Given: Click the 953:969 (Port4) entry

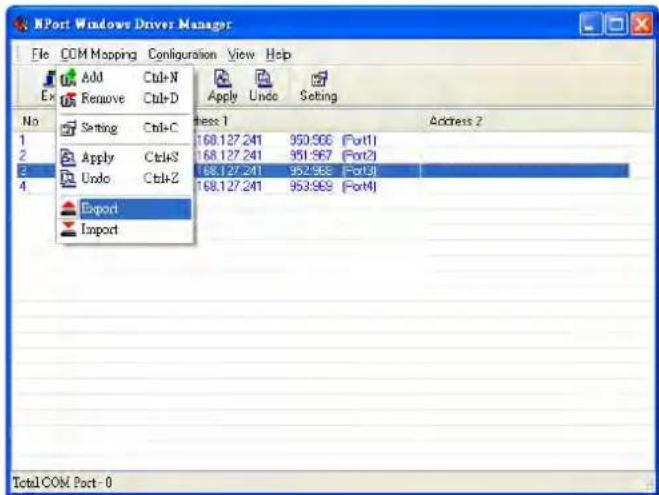Looking at the screenshot, I should click(333, 186).
